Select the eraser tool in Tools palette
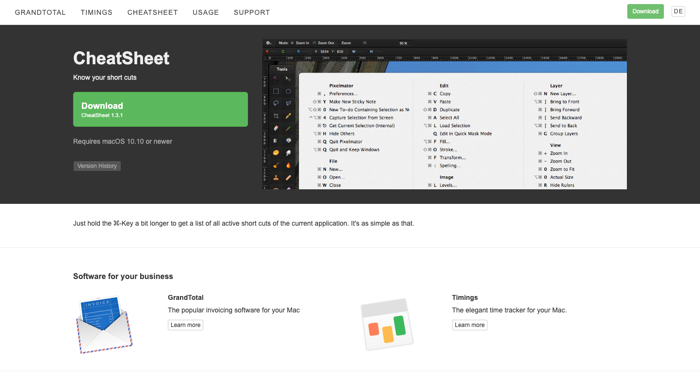 click(276, 128)
